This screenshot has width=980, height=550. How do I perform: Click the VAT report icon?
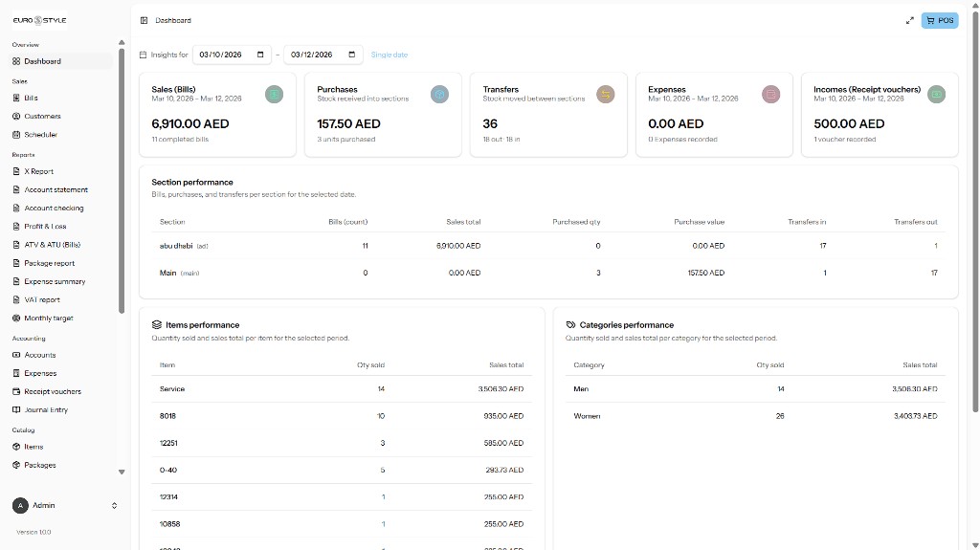(16, 299)
